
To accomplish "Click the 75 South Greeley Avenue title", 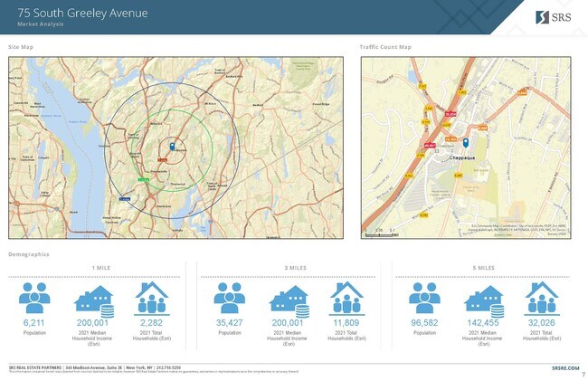I will (77, 14).
